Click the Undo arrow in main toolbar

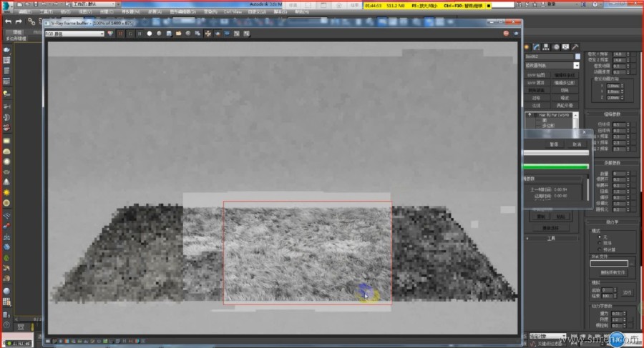click(x=8, y=22)
